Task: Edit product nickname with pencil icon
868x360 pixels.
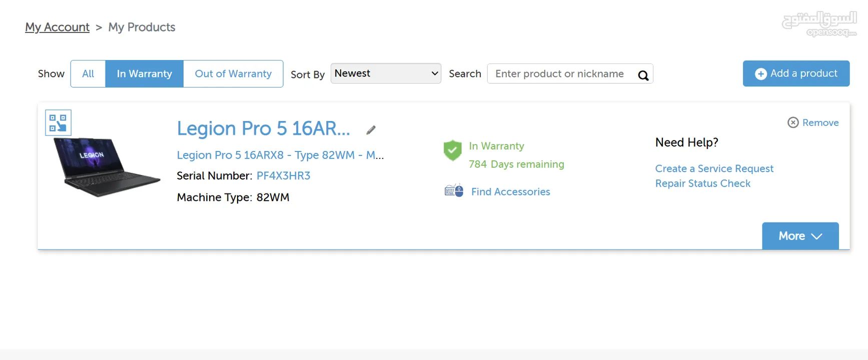Action: tap(371, 130)
